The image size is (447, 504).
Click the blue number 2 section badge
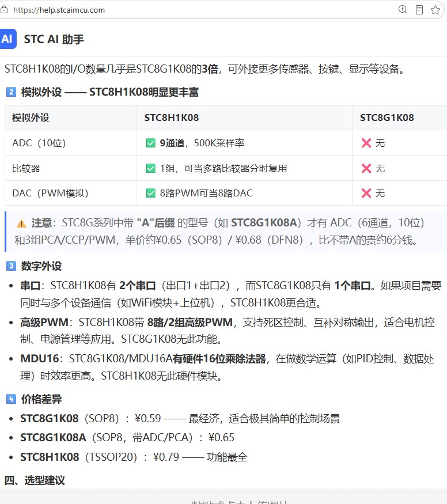click(x=11, y=92)
